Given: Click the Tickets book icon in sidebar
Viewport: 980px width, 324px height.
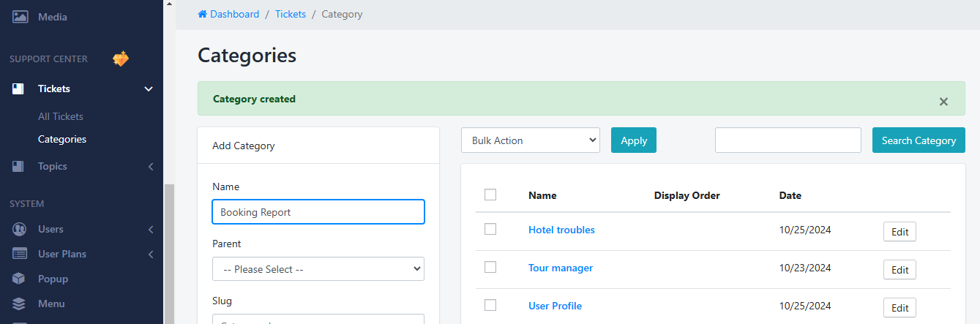Looking at the screenshot, I should click(19, 89).
